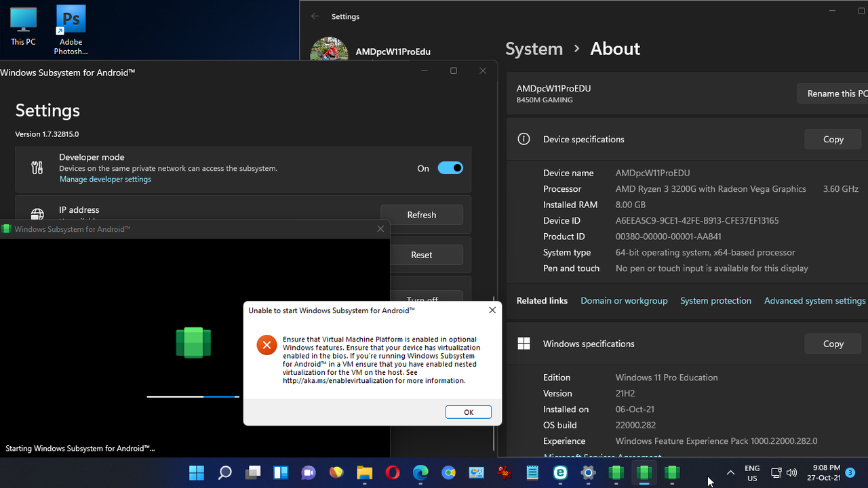This screenshot has height=488, width=868.
Task: Click Installed RAM value 8.00 GB
Action: pyautogui.click(x=631, y=205)
